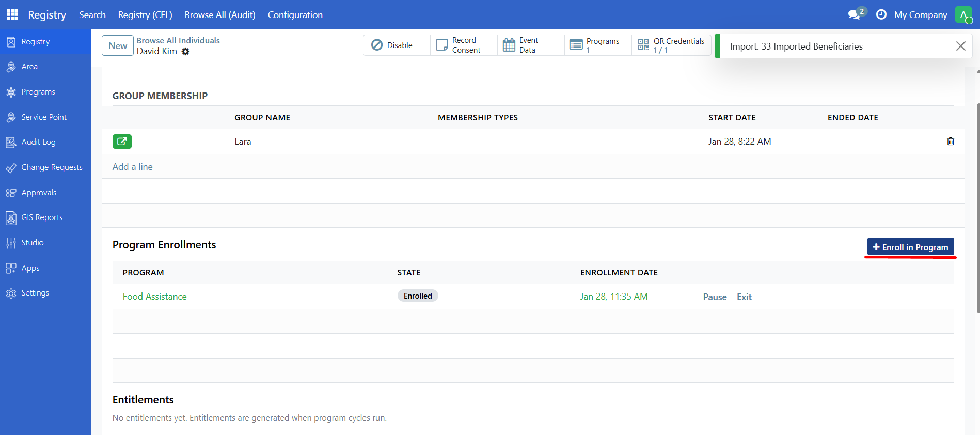Open Lara group record via green icon
Image resolution: width=980 pixels, height=435 pixels.
[x=122, y=142]
